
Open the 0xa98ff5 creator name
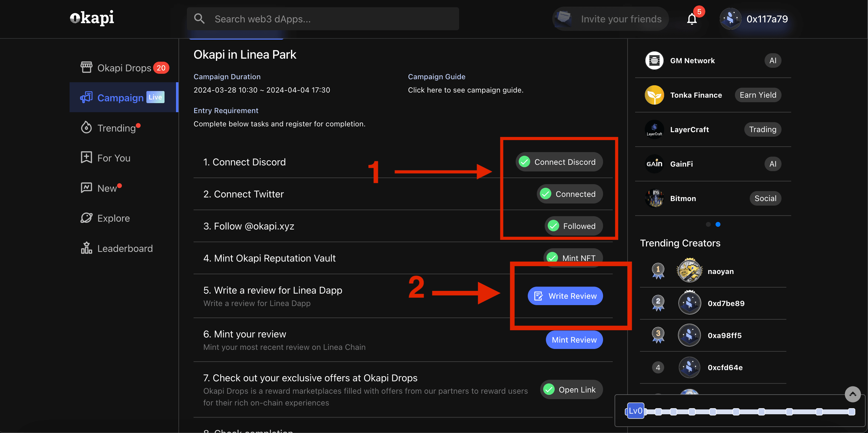point(724,335)
